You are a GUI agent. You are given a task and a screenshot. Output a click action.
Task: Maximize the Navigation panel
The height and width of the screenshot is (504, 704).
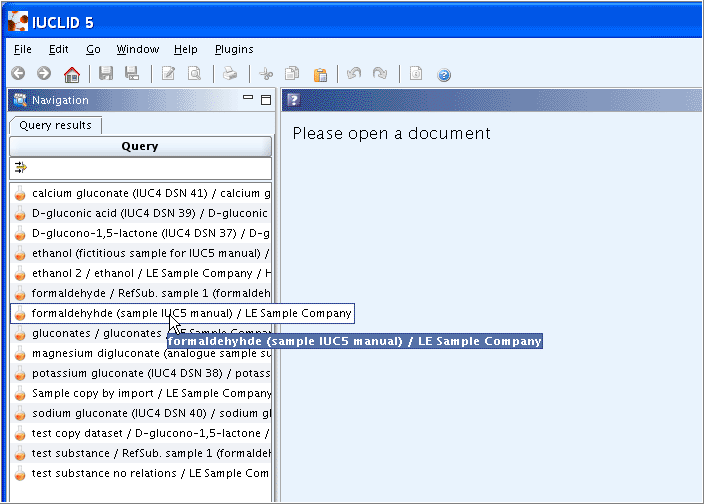266,100
